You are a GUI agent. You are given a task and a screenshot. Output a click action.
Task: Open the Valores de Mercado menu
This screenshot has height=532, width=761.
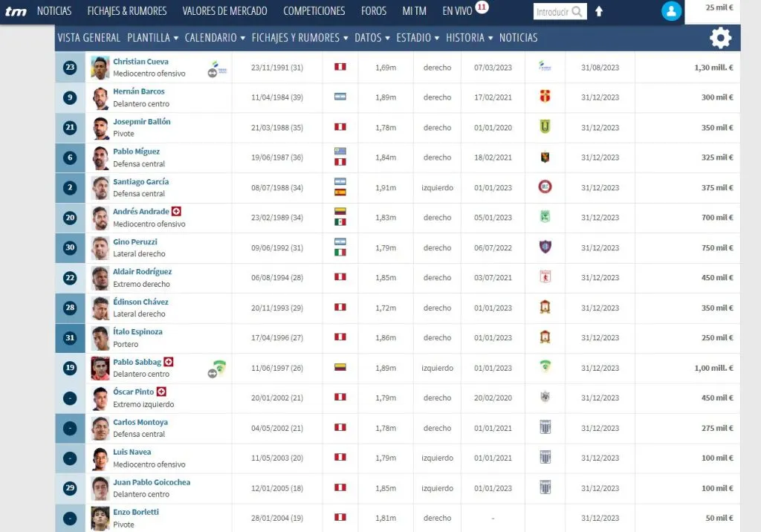pyautogui.click(x=225, y=11)
